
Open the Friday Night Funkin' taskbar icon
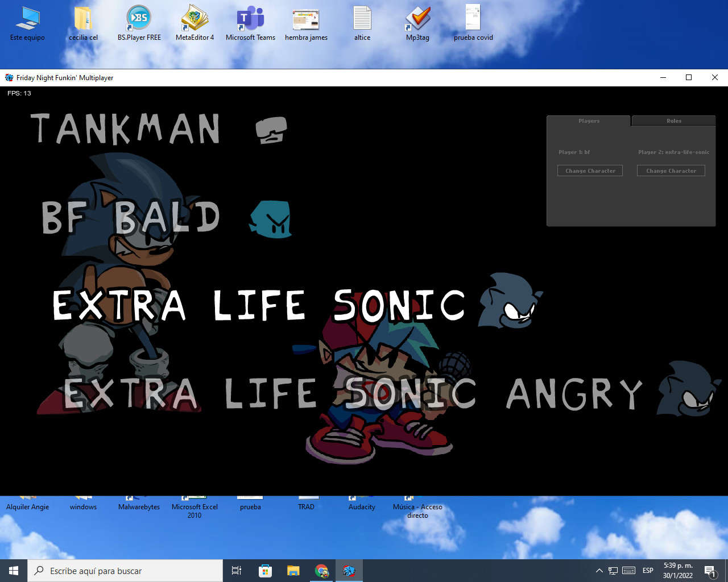[349, 571]
